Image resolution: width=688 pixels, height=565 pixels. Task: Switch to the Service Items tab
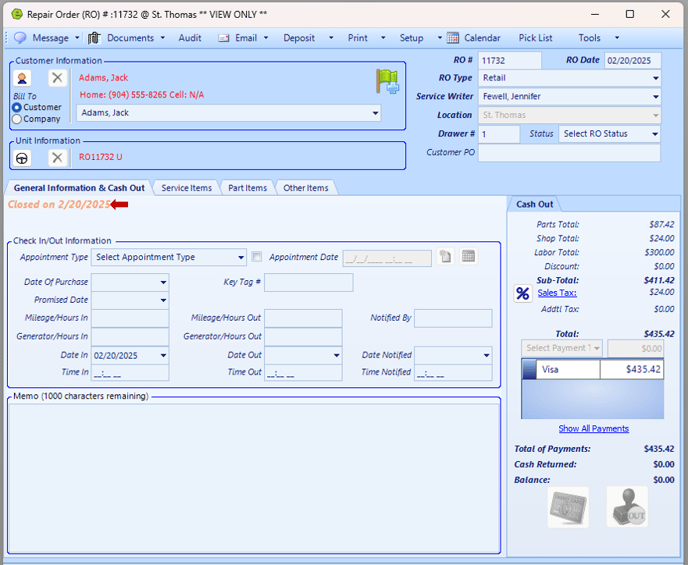(x=186, y=188)
